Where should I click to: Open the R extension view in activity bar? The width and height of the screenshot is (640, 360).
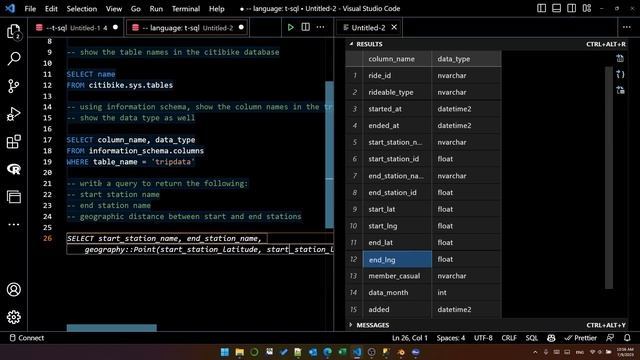(x=14, y=169)
